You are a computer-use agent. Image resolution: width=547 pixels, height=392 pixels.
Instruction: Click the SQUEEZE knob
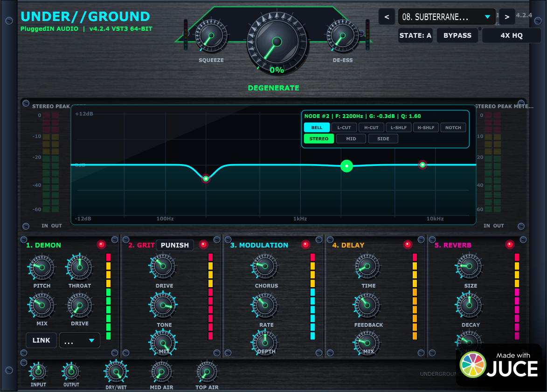211,35
